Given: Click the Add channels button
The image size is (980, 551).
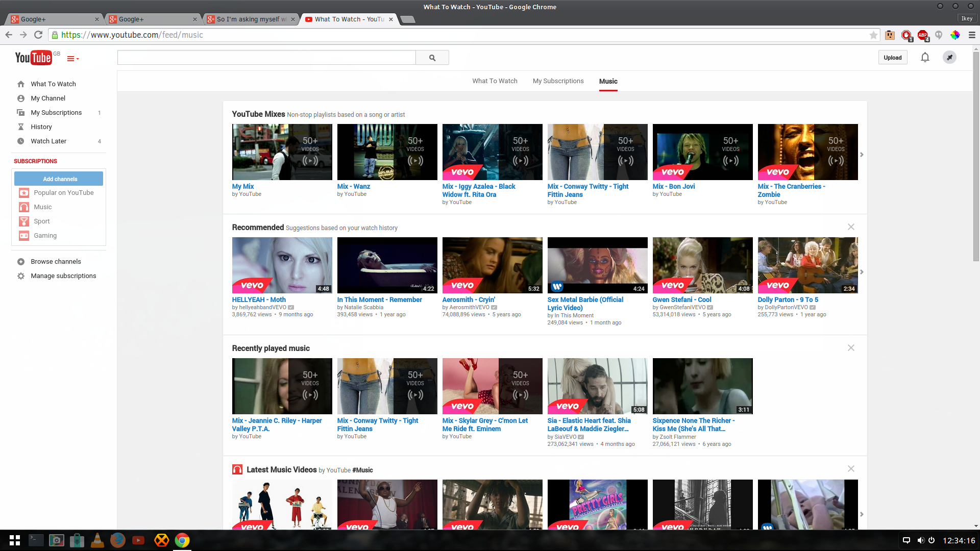Looking at the screenshot, I should tap(59, 179).
